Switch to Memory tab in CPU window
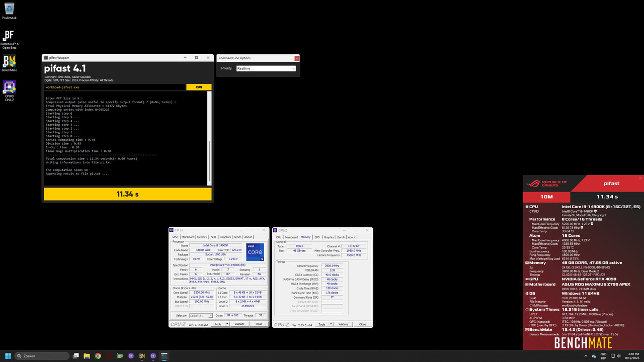Image resolution: width=644 pixels, height=362 pixels. coord(202,237)
